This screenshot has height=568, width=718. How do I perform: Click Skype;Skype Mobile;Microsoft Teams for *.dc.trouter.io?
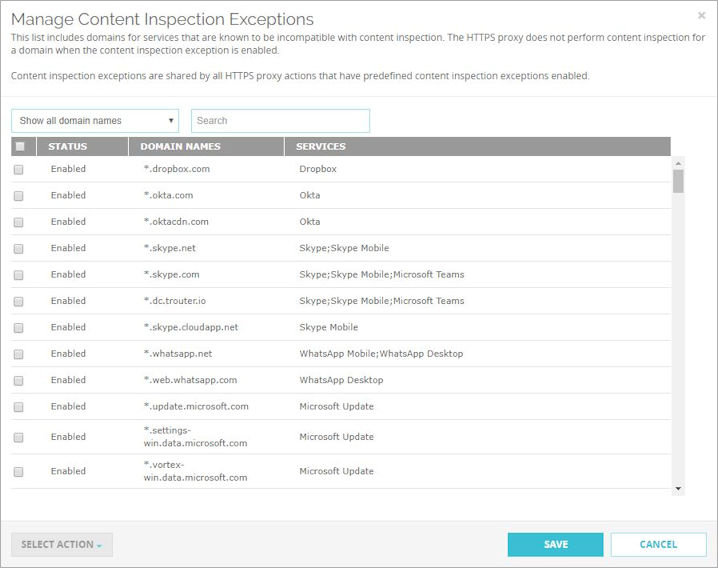tap(381, 301)
